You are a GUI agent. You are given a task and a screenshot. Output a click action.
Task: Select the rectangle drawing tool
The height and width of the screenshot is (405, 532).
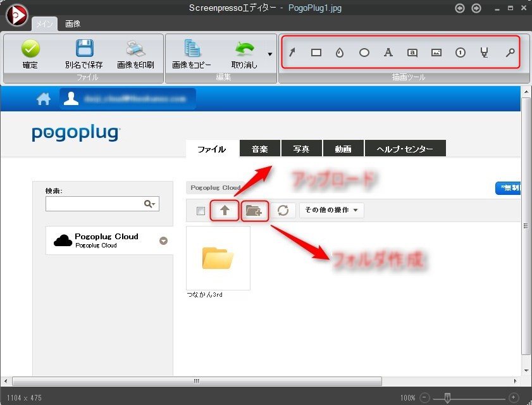click(x=316, y=53)
